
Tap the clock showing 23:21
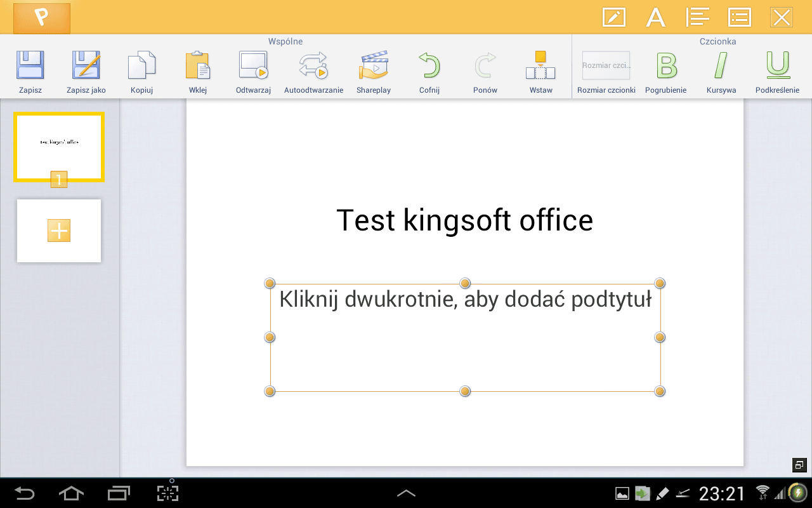722,493
